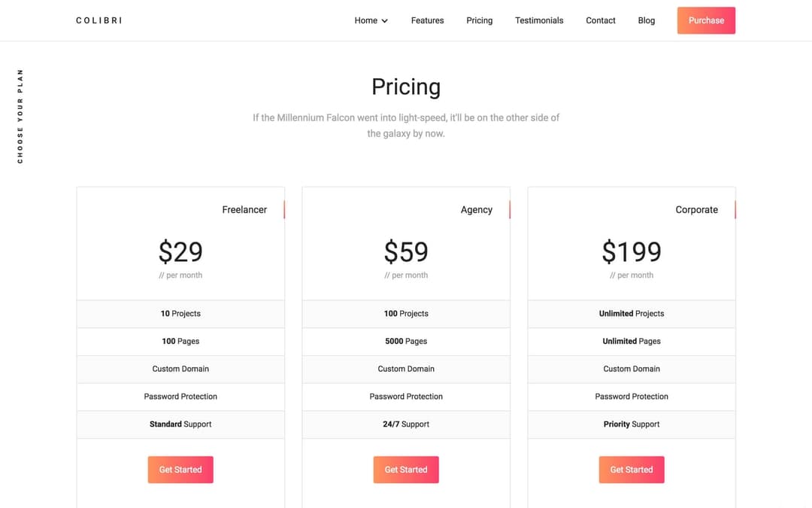Select the Corporate plan title
Viewport: 812px width, 508px height.
point(696,209)
